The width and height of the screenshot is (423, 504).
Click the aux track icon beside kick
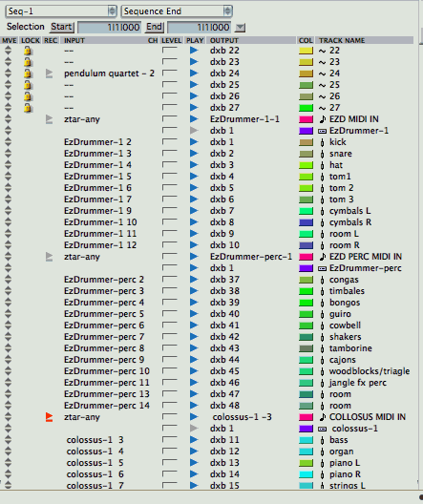(x=323, y=142)
